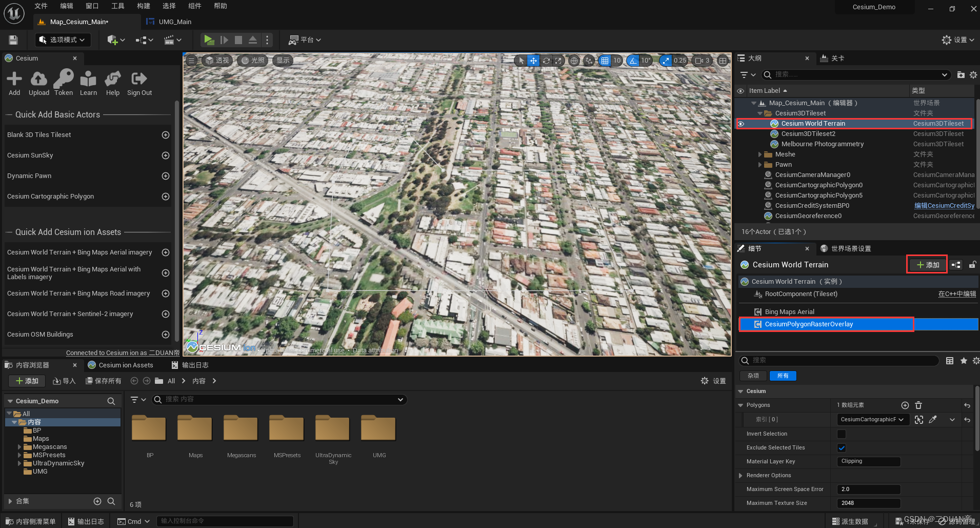Save the current level with disk icon
Image resolution: width=980 pixels, height=528 pixels.
click(x=12, y=40)
